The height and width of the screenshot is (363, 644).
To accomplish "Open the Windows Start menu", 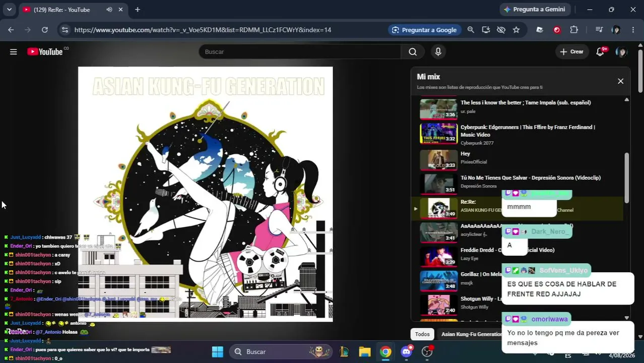I will point(217,351).
